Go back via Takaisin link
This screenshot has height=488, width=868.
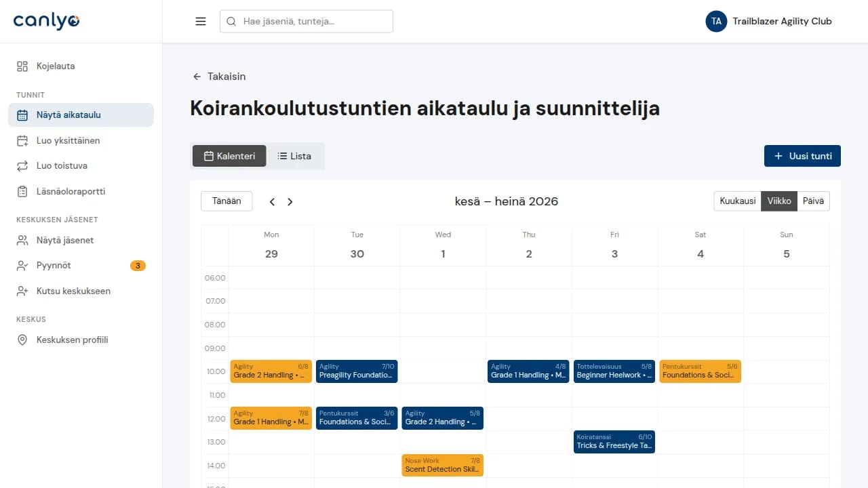pos(219,77)
